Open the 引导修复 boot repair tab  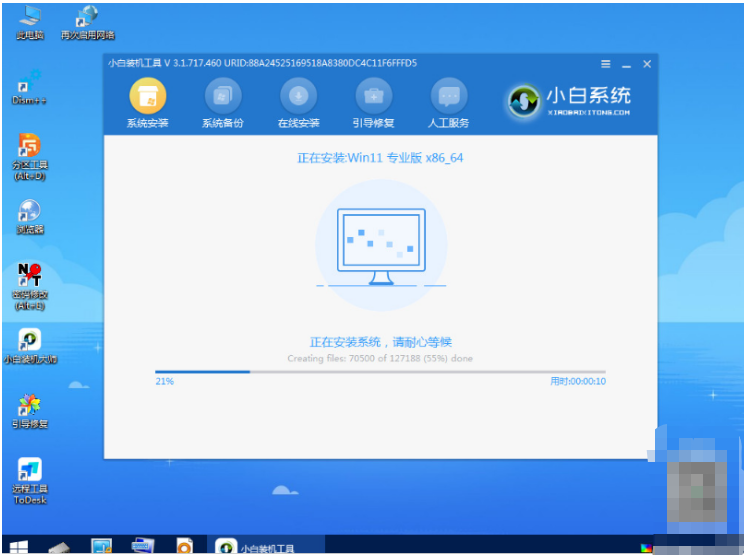click(x=373, y=103)
